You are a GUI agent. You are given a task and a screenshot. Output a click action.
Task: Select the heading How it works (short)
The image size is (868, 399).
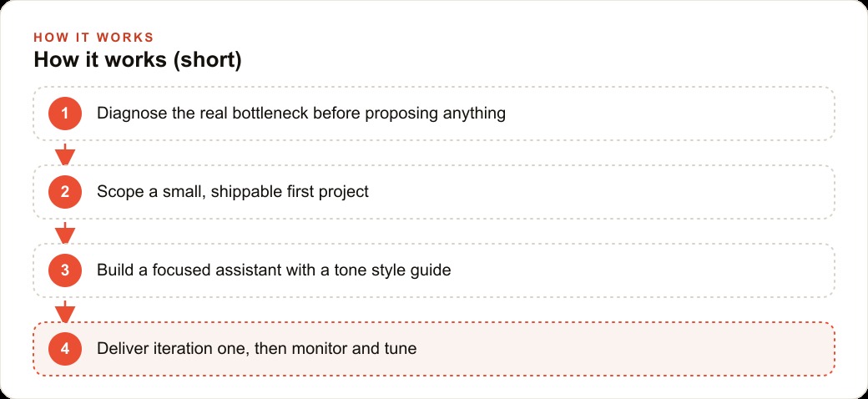(138, 60)
